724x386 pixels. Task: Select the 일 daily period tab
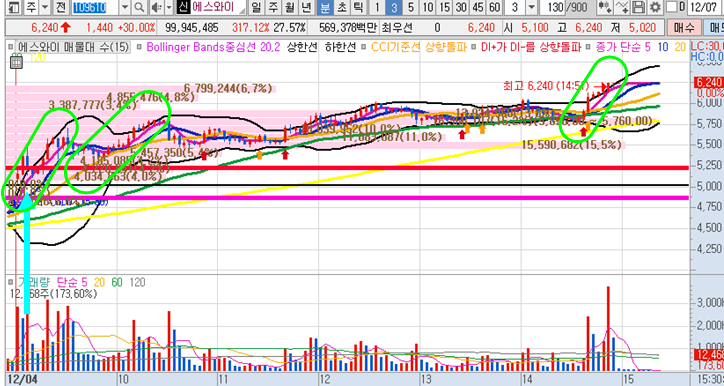[x=257, y=7]
